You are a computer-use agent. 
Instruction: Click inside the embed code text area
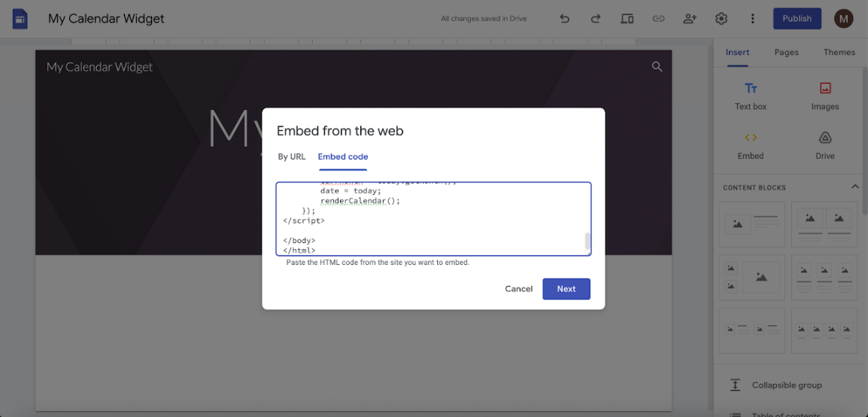click(x=432, y=219)
